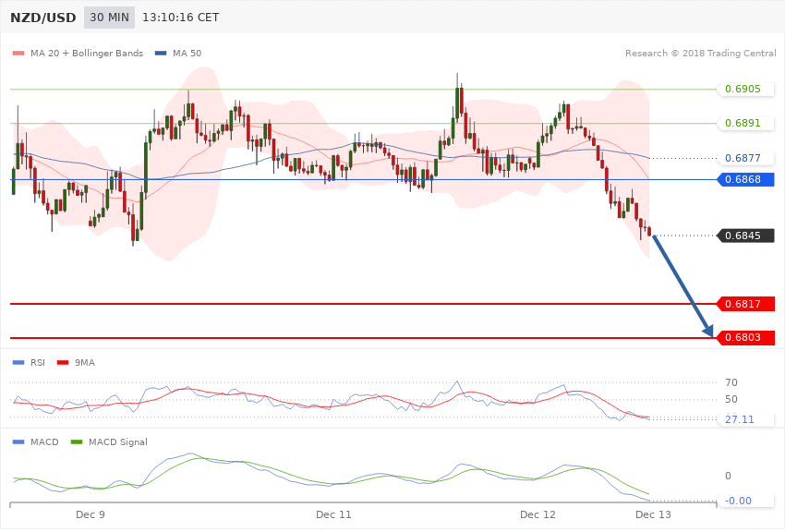Click the blue RSI legend swatch

[x=18, y=362]
